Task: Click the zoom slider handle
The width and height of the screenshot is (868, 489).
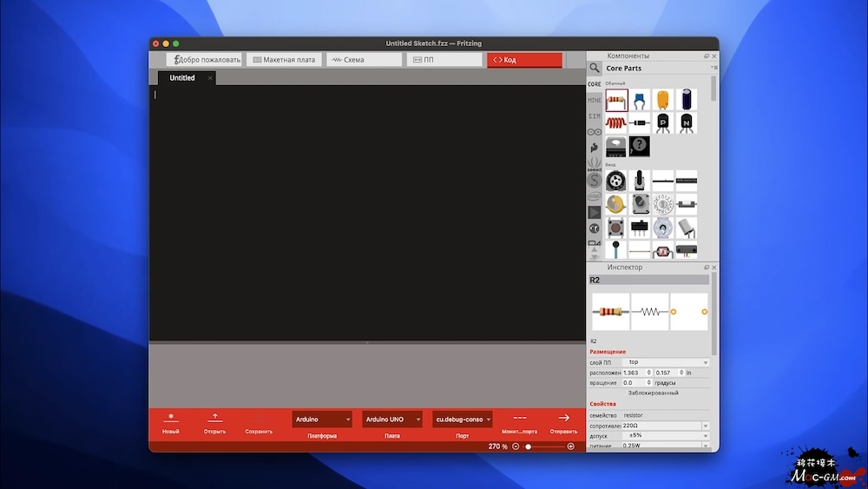Action: coord(529,446)
